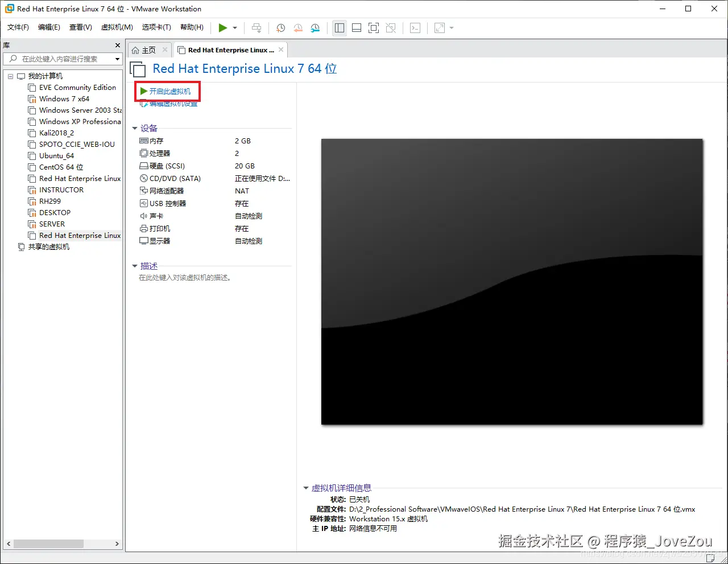Image resolution: width=728 pixels, height=564 pixels.
Task: Select RH299 virtual machine
Action: [50, 201]
